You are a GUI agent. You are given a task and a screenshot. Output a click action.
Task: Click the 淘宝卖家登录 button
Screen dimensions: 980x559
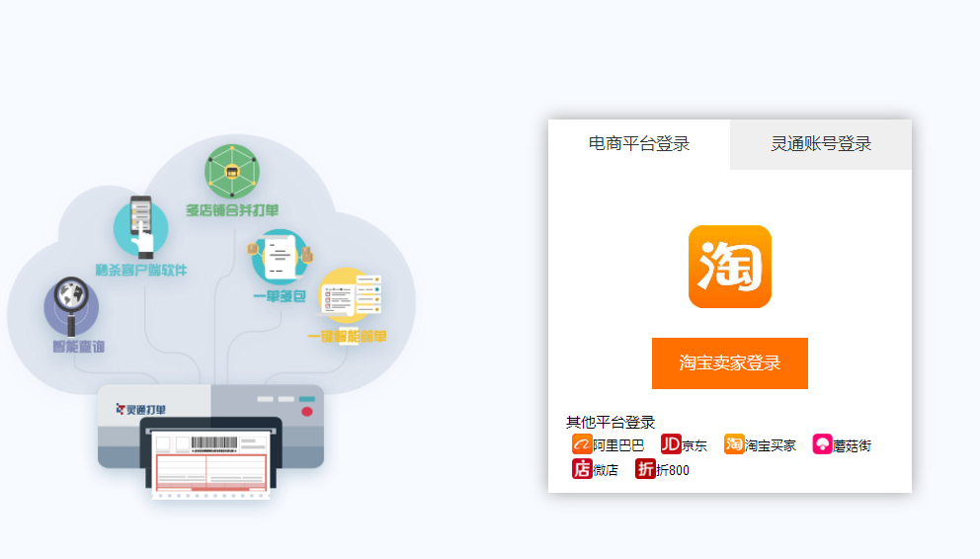pos(729,362)
